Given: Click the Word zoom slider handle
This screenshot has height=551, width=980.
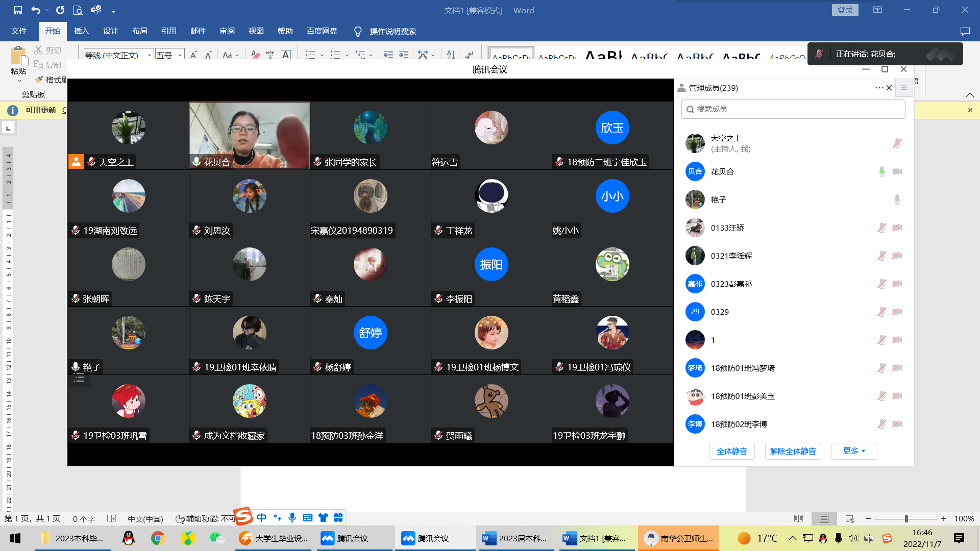Looking at the screenshot, I should [x=906, y=518].
